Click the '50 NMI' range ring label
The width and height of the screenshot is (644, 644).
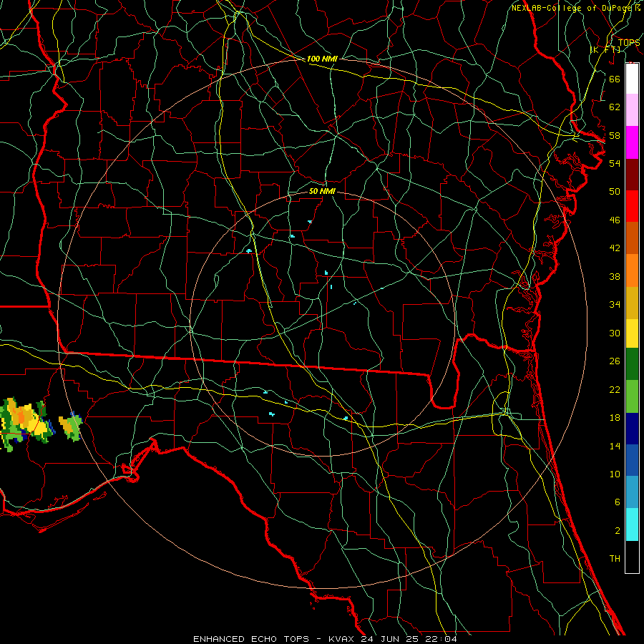pyautogui.click(x=322, y=191)
